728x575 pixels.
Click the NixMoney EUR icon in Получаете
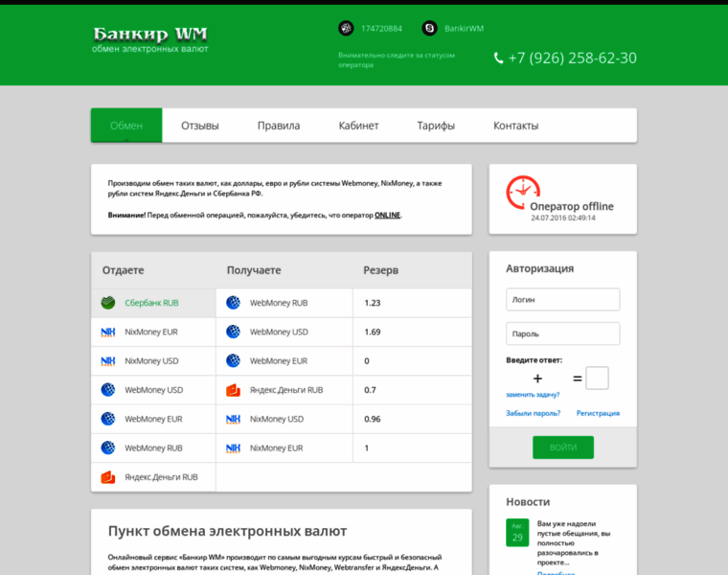pos(233,448)
